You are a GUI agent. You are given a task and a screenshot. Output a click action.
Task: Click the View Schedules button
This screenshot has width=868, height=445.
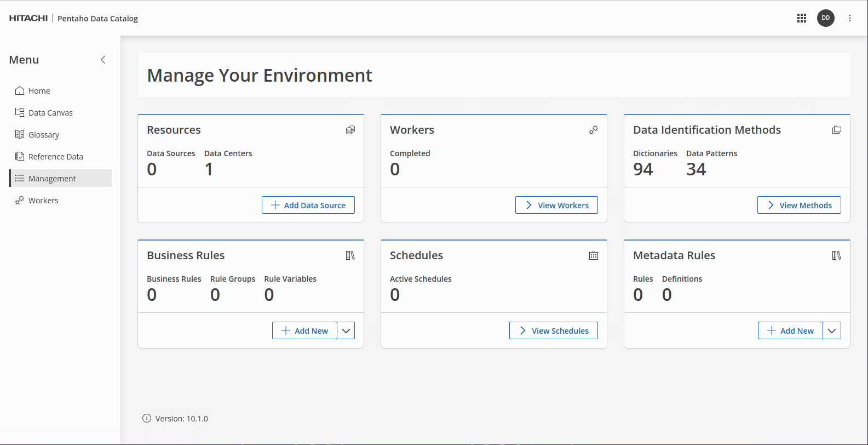click(554, 330)
